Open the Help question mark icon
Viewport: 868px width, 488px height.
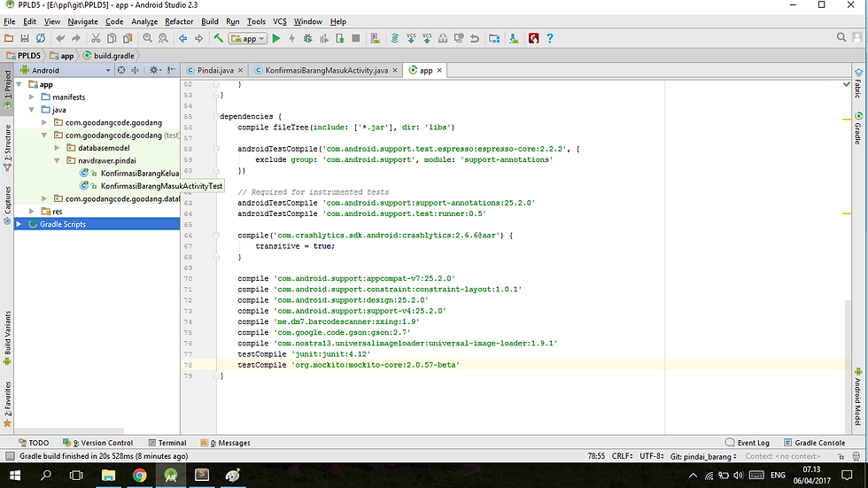(550, 38)
